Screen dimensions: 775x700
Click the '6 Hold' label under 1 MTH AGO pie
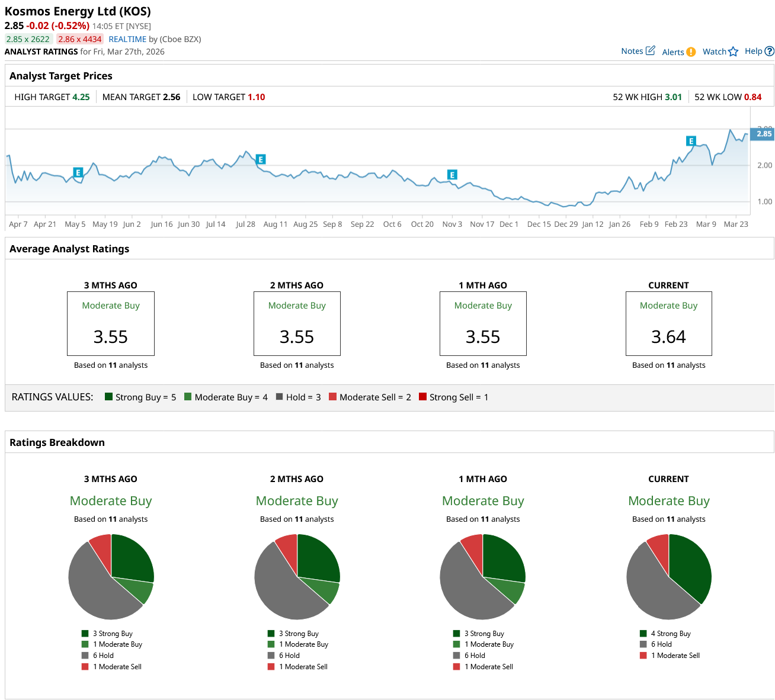tap(475, 656)
